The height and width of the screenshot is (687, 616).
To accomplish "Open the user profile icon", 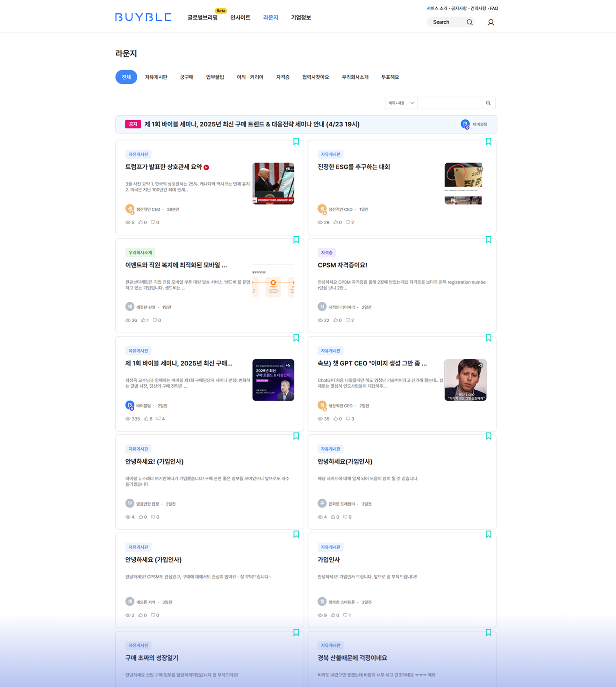I will click(x=491, y=22).
